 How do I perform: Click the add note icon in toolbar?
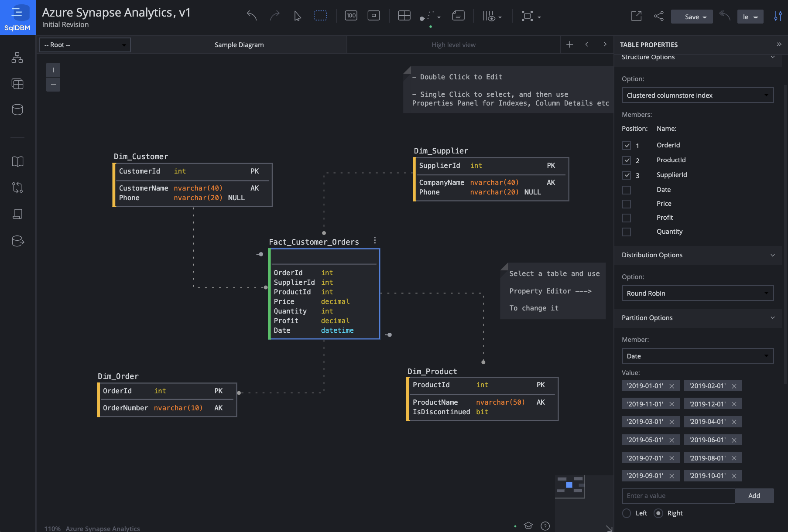pyautogui.click(x=459, y=15)
